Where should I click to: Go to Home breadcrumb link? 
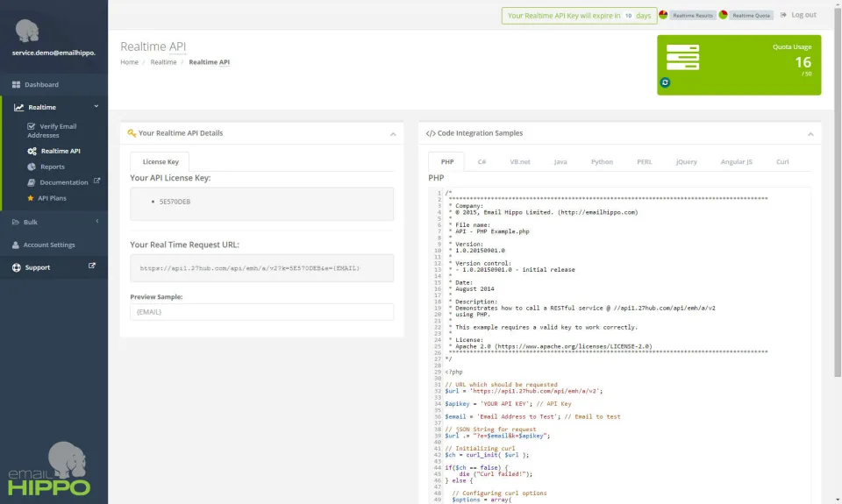click(130, 62)
